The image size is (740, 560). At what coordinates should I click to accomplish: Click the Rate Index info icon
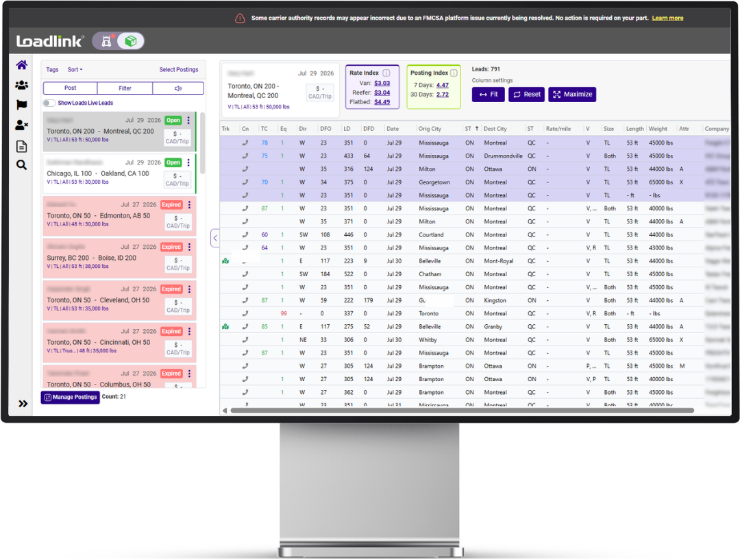[x=386, y=73]
